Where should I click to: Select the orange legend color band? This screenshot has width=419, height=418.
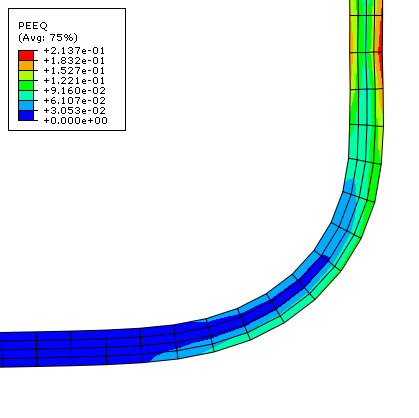coord(26,66)
